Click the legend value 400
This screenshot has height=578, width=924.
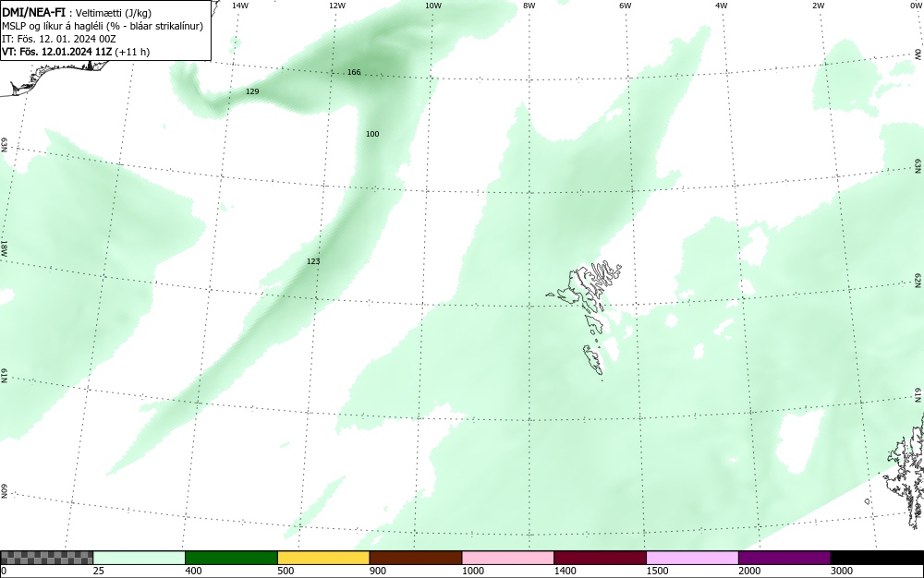pos(193,571)
